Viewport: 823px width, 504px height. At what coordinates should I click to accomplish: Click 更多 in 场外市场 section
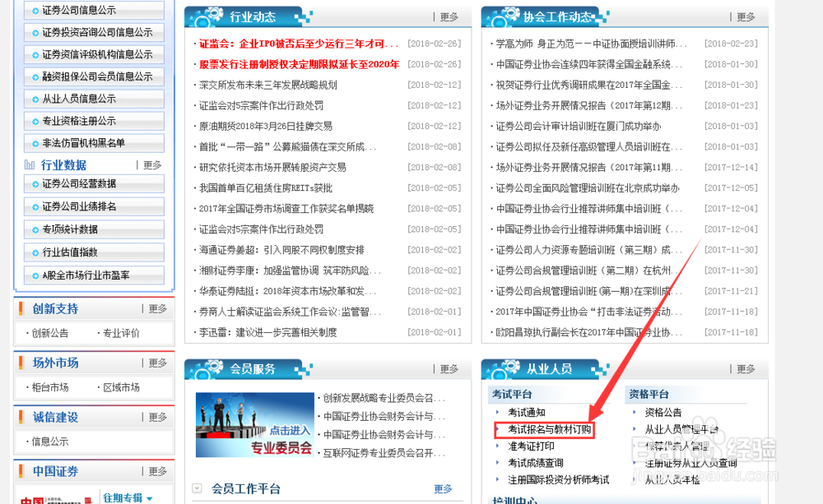(157, 363)
